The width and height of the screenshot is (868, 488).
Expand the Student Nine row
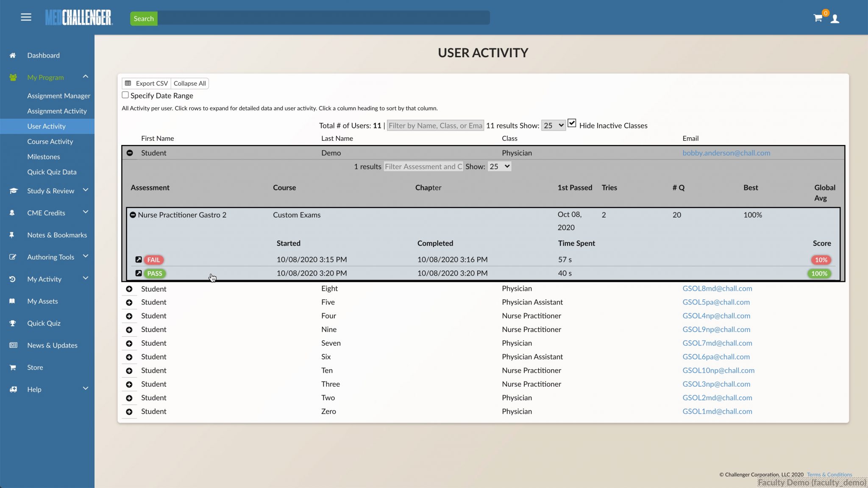coord(129,330)
